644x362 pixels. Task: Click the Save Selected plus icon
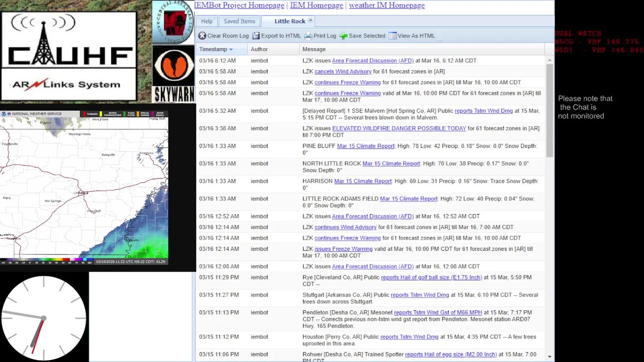343,36
